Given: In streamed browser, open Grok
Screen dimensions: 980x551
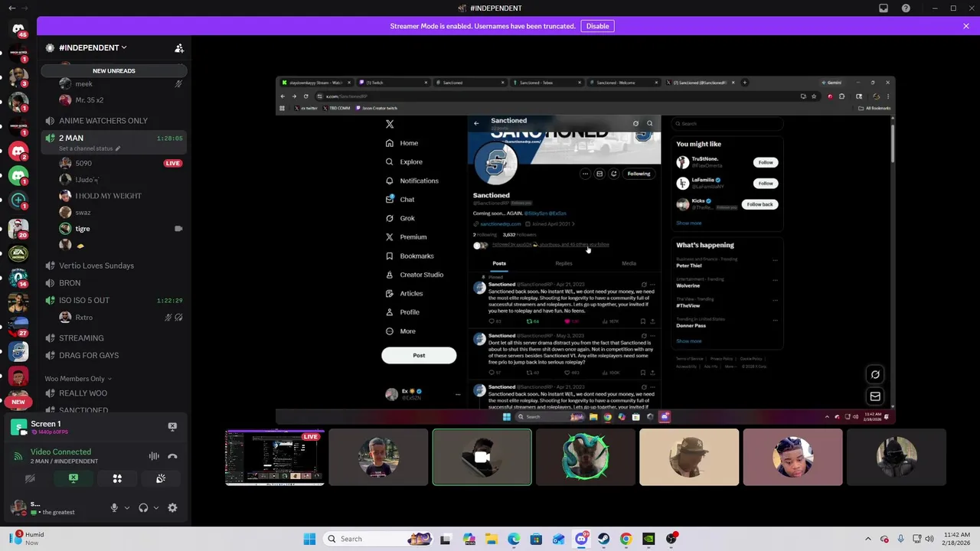Looking at the screenshot, I should tap(400, 218).
